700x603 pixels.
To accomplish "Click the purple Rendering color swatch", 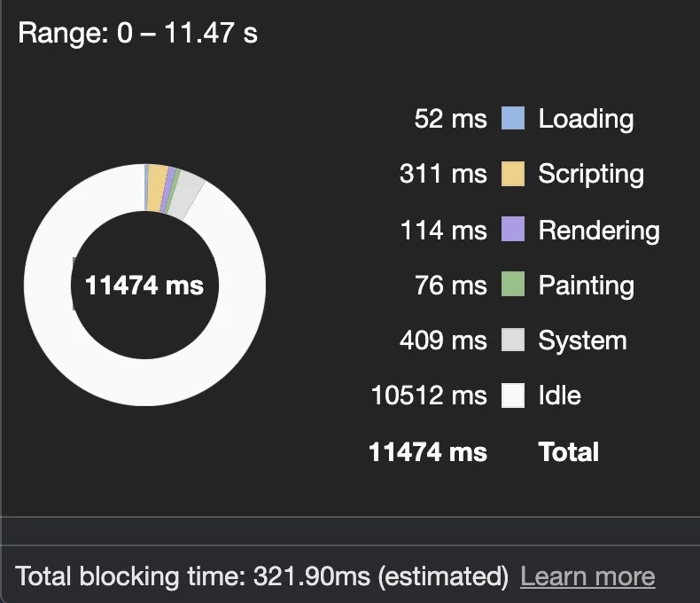I will (x=513, y=230).
